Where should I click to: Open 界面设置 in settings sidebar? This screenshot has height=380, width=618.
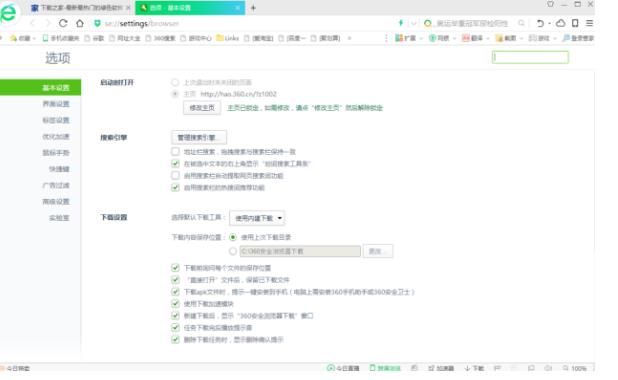[x=56, y=104]
